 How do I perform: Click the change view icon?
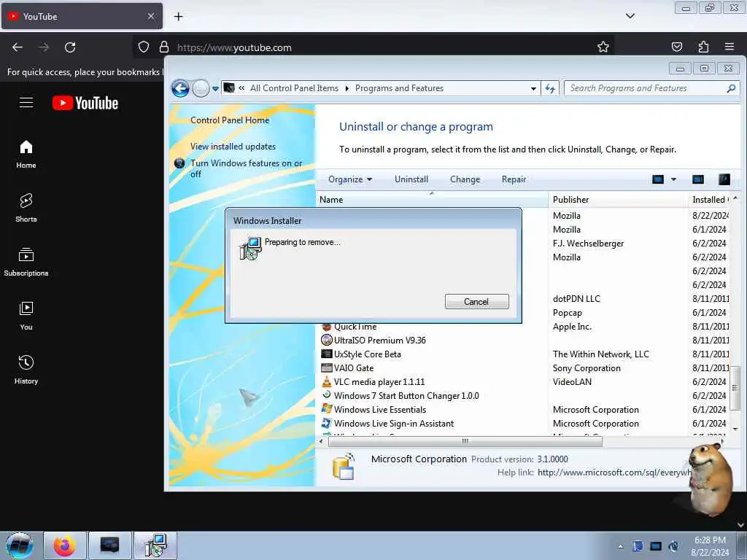click(658, 179)
